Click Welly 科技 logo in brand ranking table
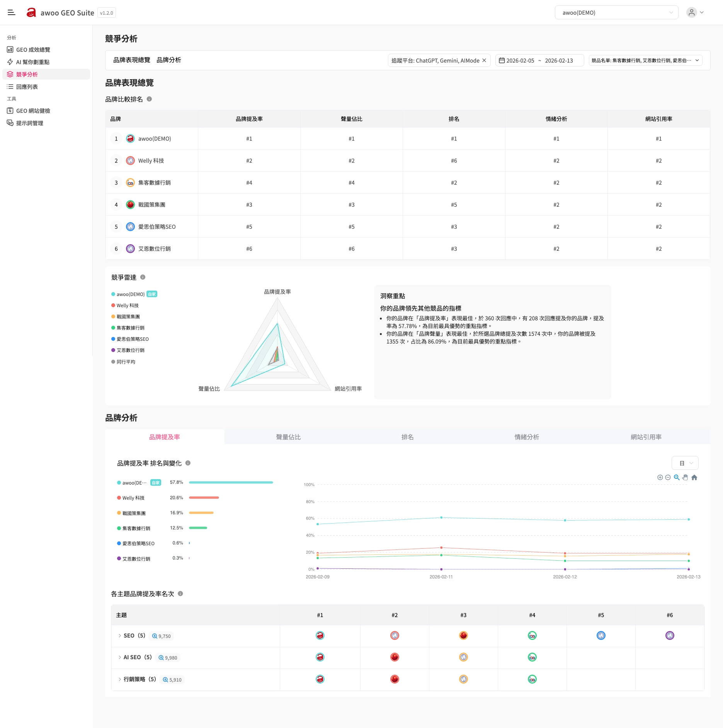 coord(131,161)
